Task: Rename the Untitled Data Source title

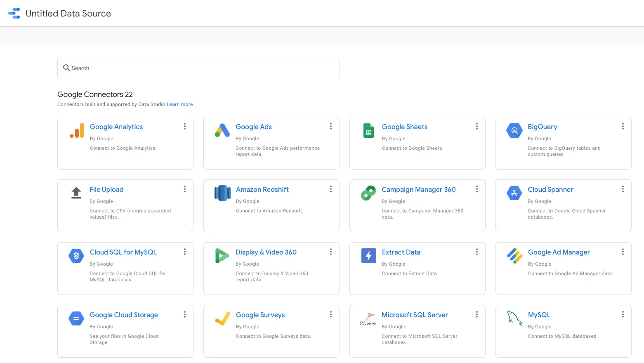Action: (68, 13)
